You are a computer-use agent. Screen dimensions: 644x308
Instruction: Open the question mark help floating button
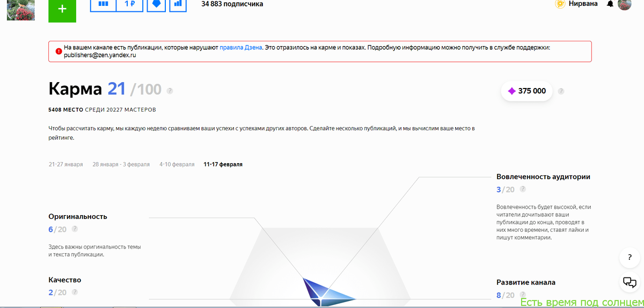tap(630, 258)
